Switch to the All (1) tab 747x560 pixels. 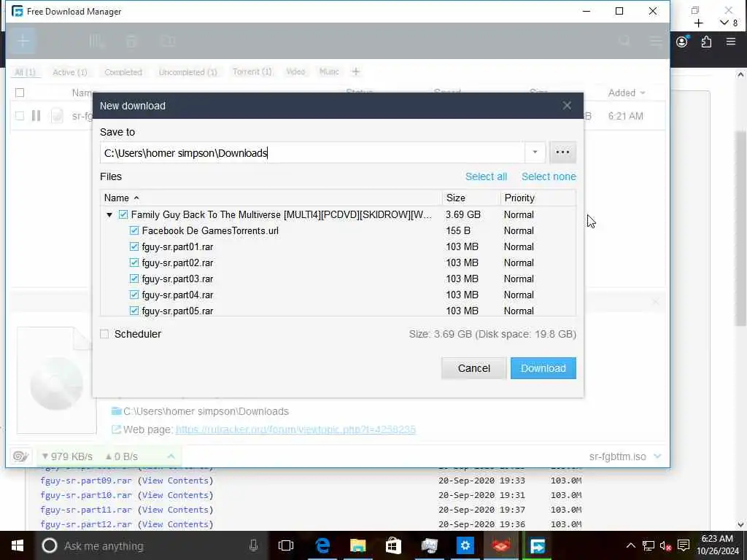[x=26, y=72]
